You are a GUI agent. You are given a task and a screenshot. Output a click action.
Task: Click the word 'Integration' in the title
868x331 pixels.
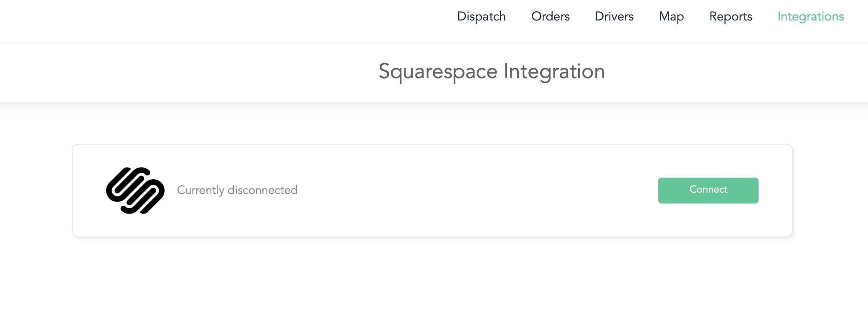[x=554, y=71]
